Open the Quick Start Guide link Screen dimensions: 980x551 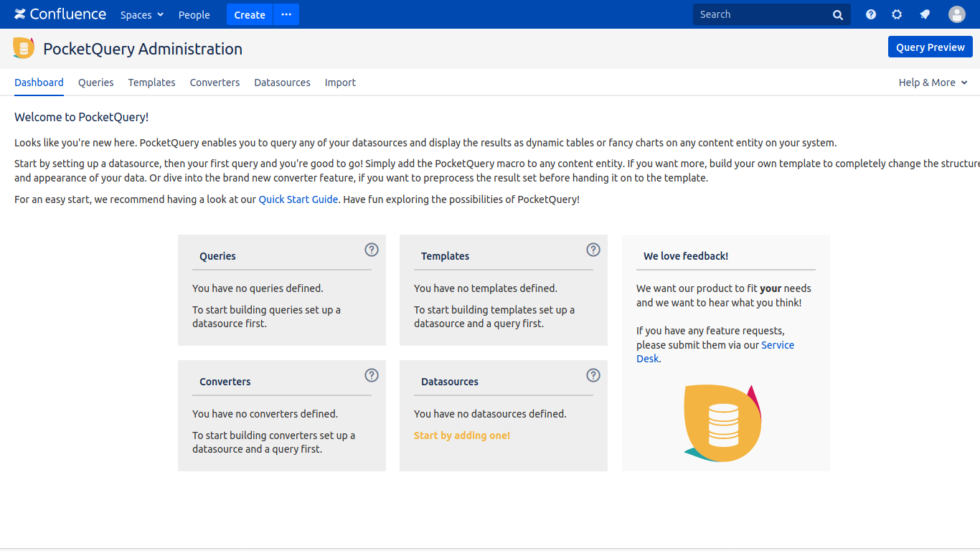(298, 199)
